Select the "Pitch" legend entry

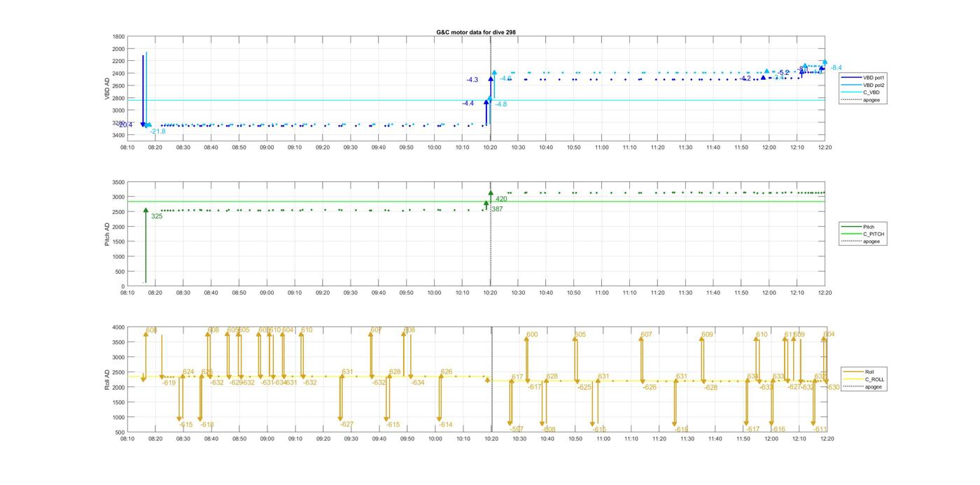858,227
